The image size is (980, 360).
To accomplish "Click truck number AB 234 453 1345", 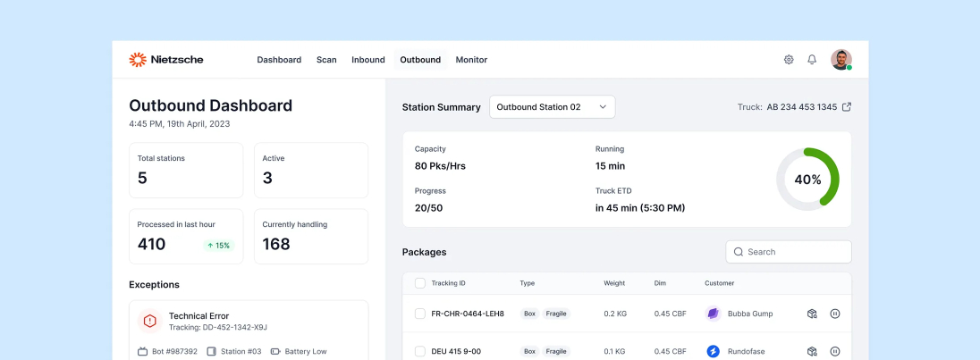I will [801, 107].
